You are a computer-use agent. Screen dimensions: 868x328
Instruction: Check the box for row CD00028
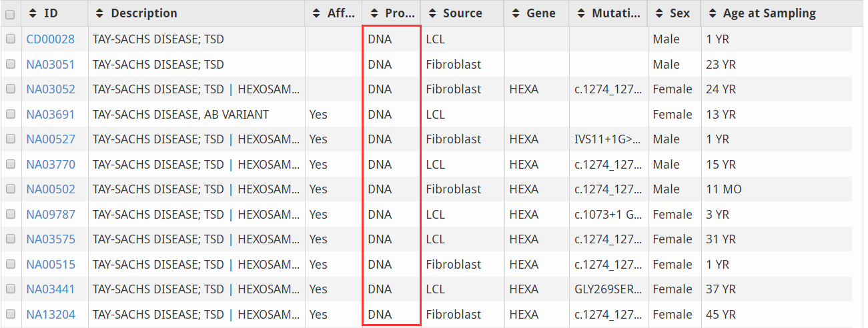(10, 39)
